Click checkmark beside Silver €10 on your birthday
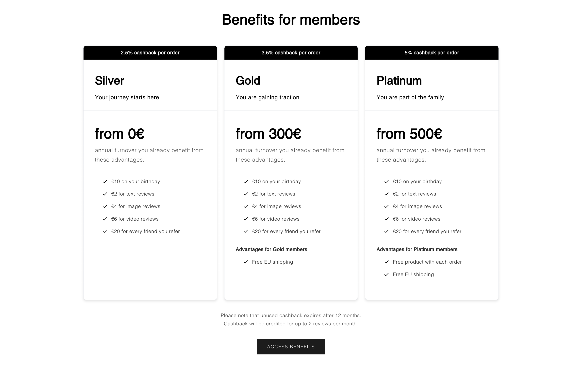This screenshot has width=588, height=369. (x=105, y=181)
